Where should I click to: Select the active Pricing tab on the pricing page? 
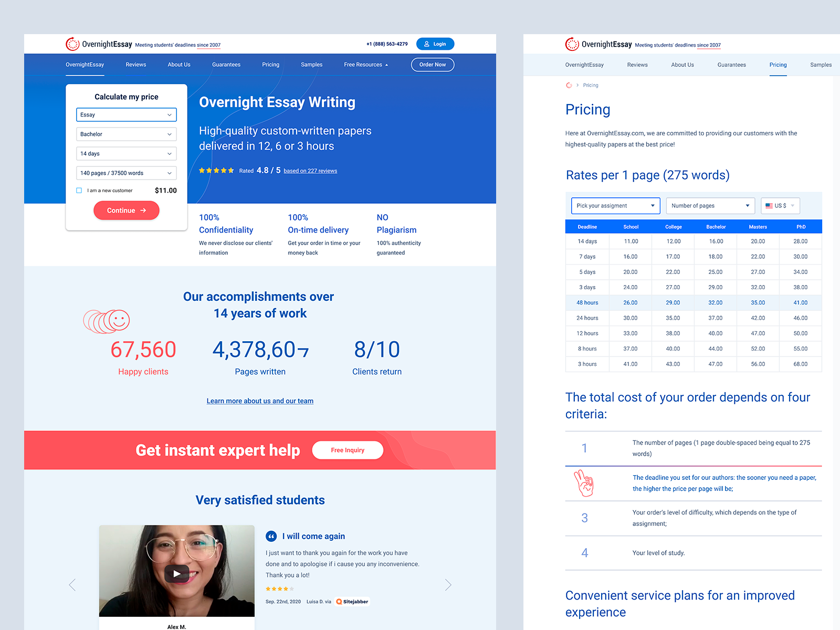tap(778, 65)
